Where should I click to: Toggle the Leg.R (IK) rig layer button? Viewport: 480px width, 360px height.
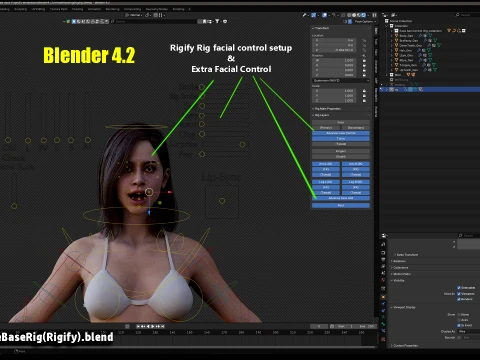[356, 182]
